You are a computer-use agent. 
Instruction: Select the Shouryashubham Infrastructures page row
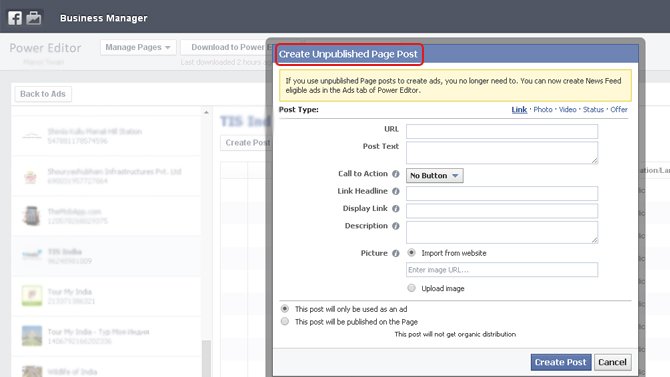coord(106,176)
